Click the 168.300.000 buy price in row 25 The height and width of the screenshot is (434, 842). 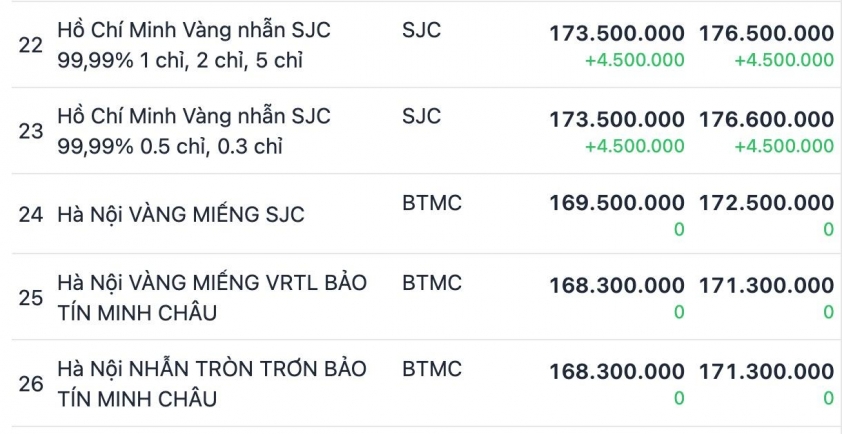pyautogui.click(x=617, y=285)
